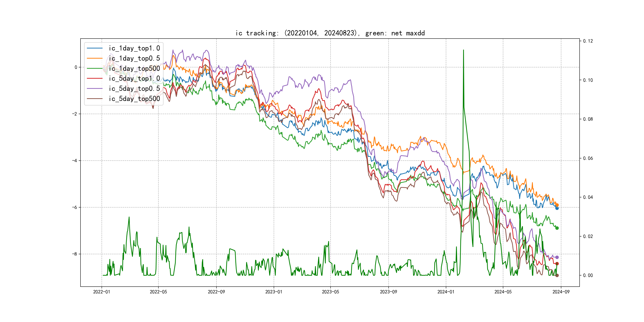Click the -8 left y-axis label
The width and height of the screenshot is (644, 322).
(x=75, y=254)
